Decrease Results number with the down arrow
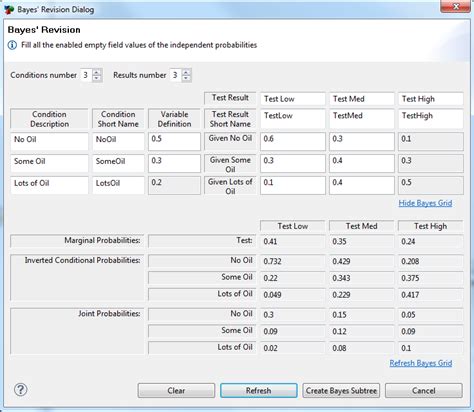The width and height of the screenshot is (474, 412). [186, 78]
